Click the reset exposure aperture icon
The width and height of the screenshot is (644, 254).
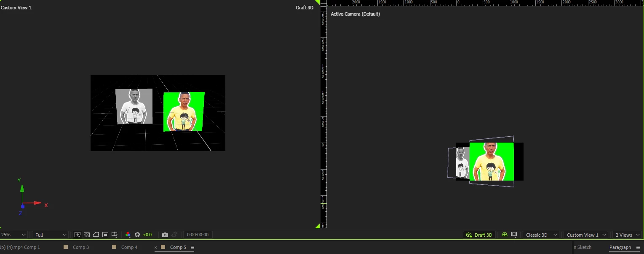[x=137, y=235]
